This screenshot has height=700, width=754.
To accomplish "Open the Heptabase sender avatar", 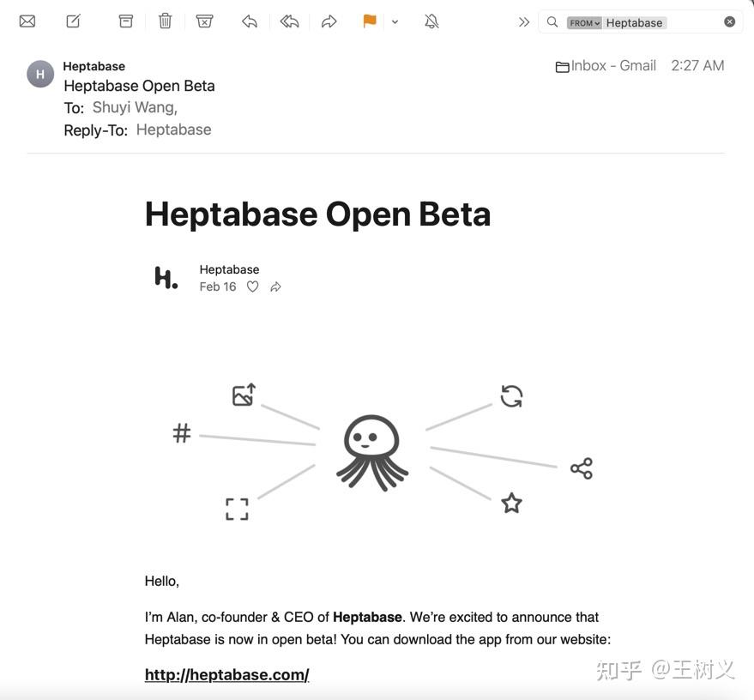I will (39, 74).
